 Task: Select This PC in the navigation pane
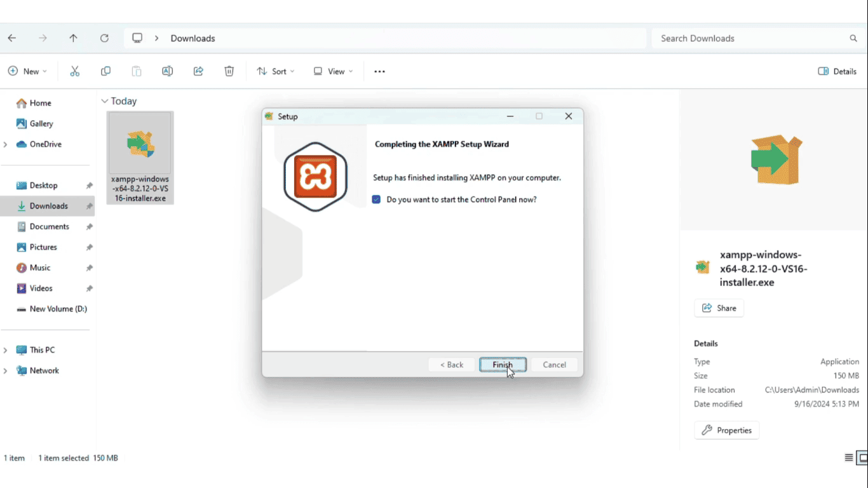click(42, 350)
